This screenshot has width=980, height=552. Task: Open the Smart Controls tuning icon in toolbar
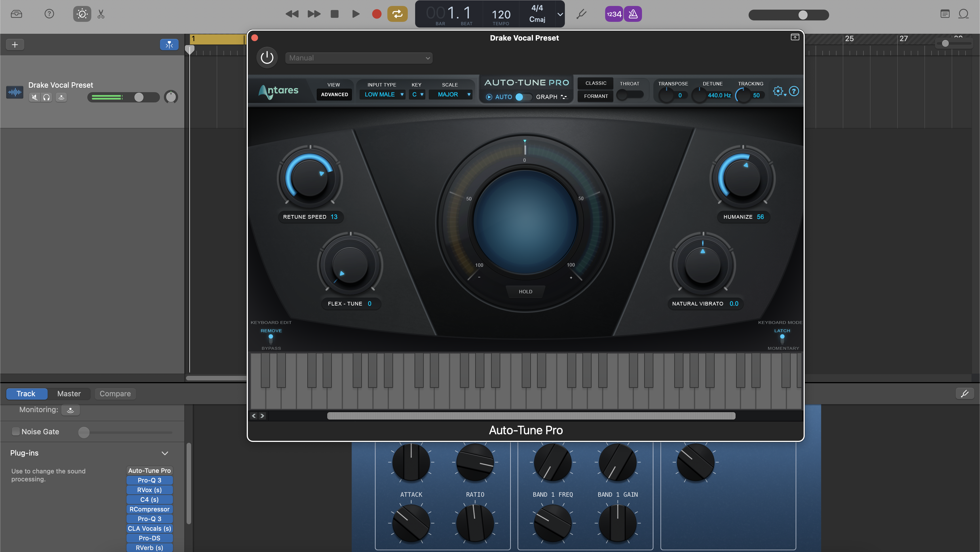[x=82, y=14]
